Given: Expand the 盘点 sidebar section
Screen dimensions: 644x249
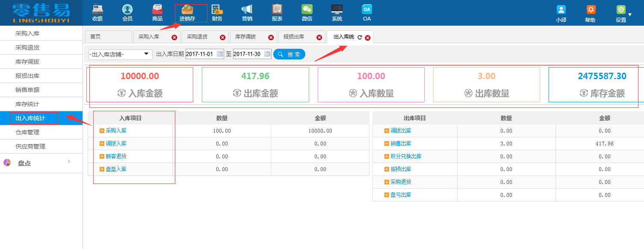Looking at the screenshot, I should [24, 163].
